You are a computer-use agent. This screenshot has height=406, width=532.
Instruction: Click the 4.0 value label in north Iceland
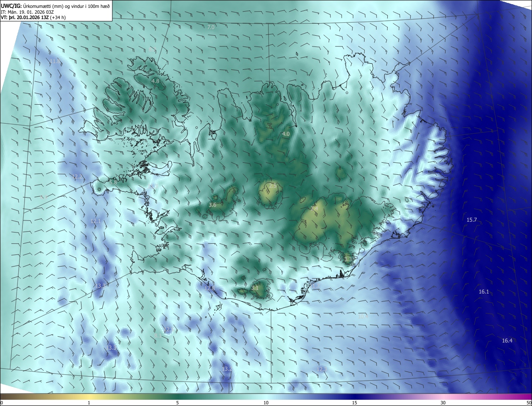tap(286, 134)
